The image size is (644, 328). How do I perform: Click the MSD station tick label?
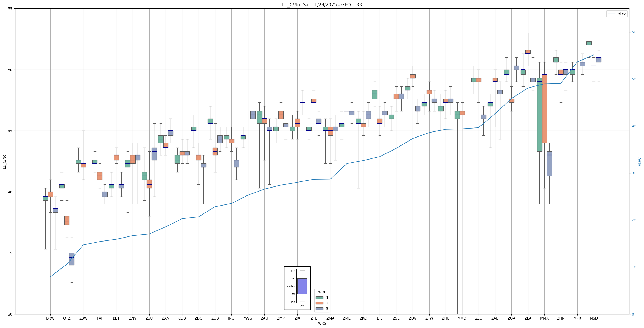[594, 318]
